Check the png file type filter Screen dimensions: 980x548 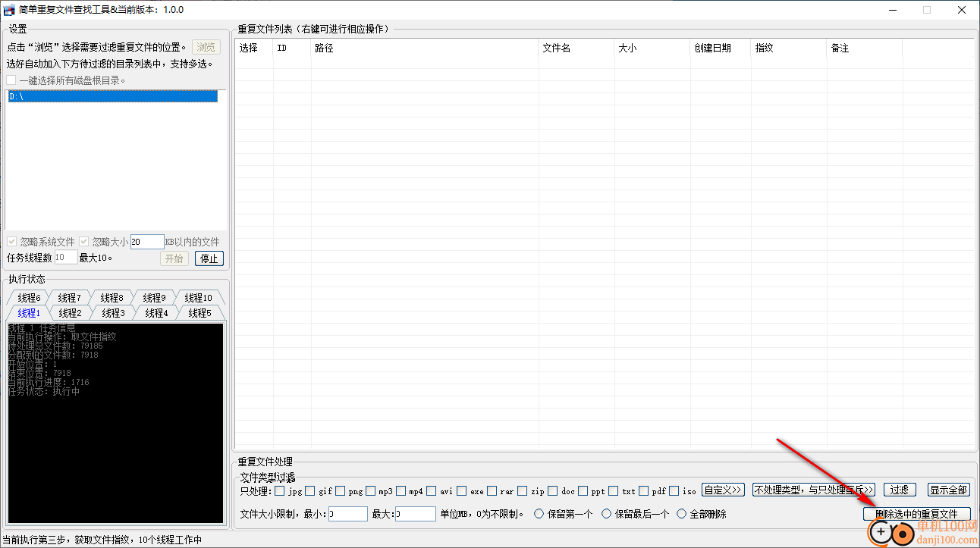point(341,490)
